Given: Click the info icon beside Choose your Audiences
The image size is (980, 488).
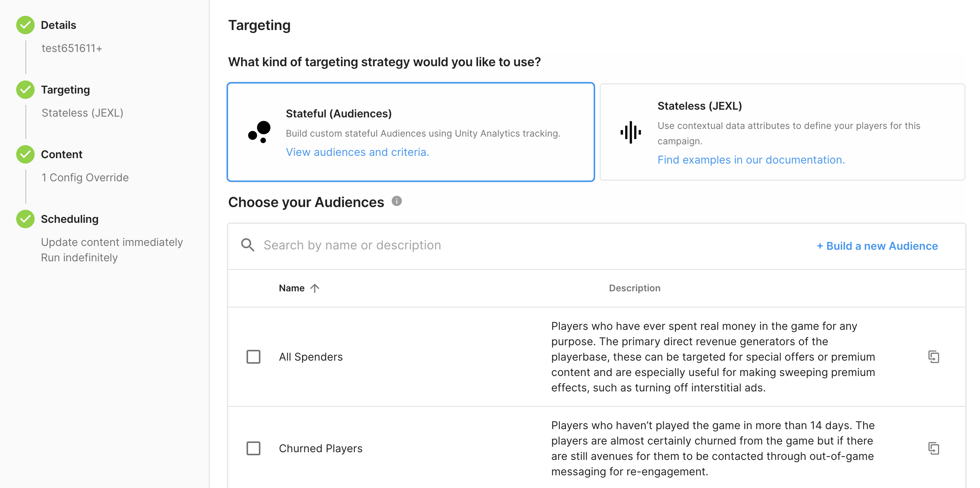Looking at the screenshot, I should click(396, 201).
